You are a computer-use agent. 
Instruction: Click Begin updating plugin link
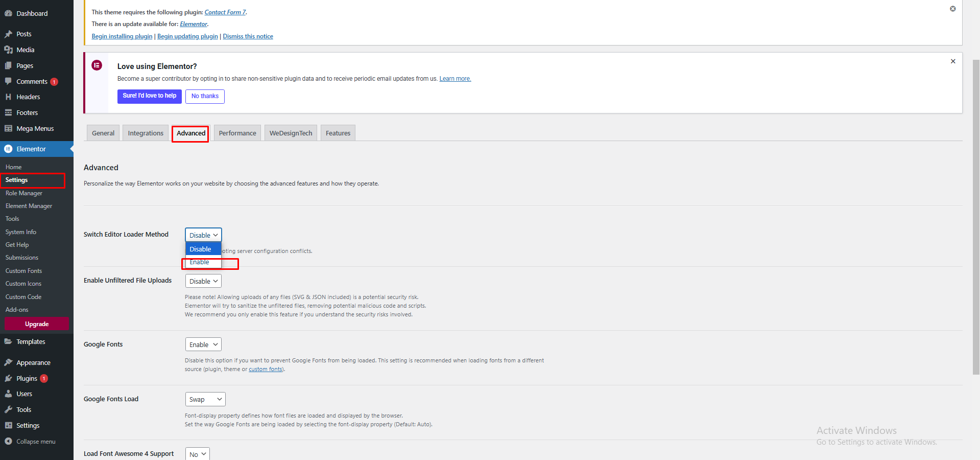[x=187, y=36]
